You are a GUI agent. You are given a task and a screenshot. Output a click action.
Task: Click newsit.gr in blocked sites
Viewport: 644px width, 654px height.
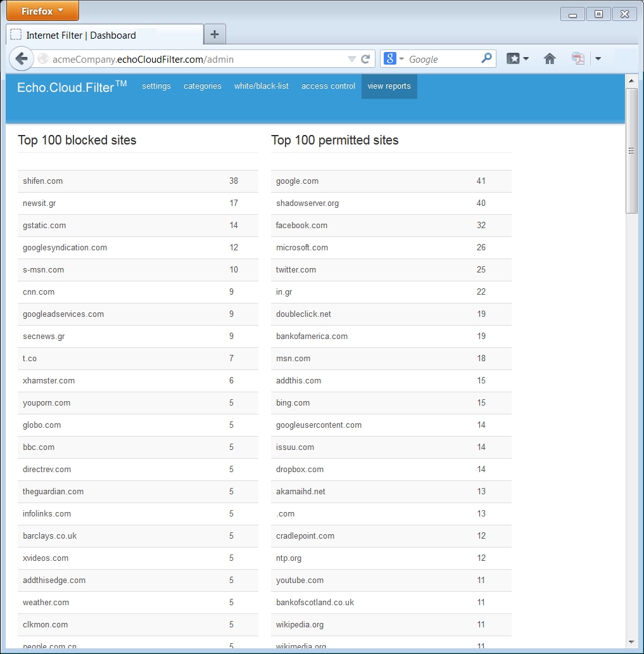[x=39, y=203]
